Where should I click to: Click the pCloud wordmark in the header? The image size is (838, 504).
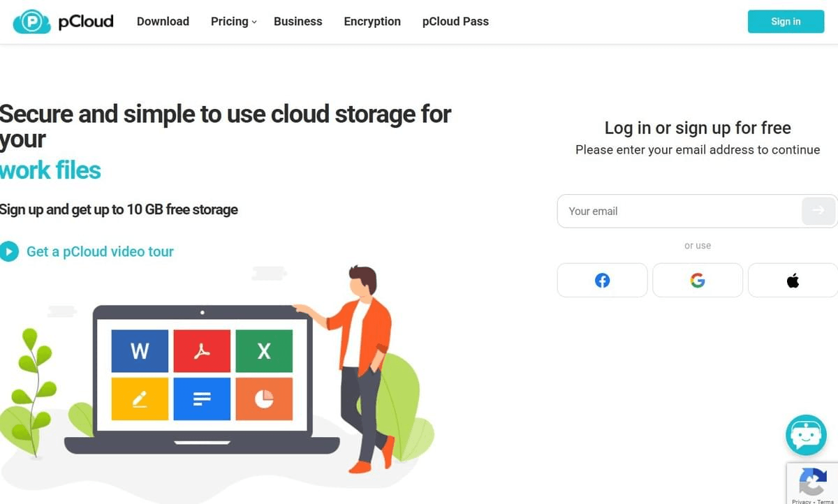coord(86,22)
